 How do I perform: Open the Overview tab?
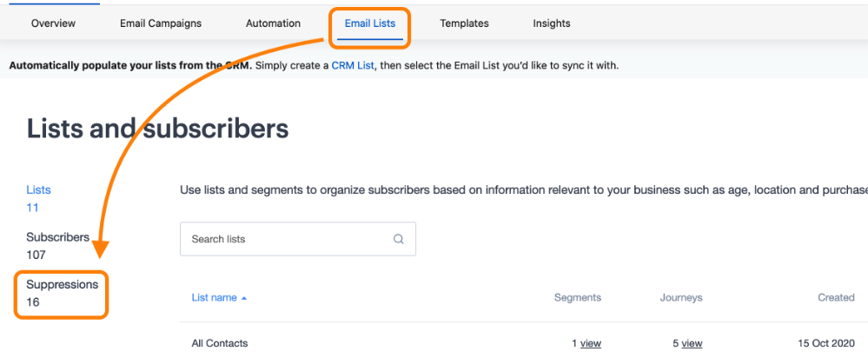pos(53,23)
